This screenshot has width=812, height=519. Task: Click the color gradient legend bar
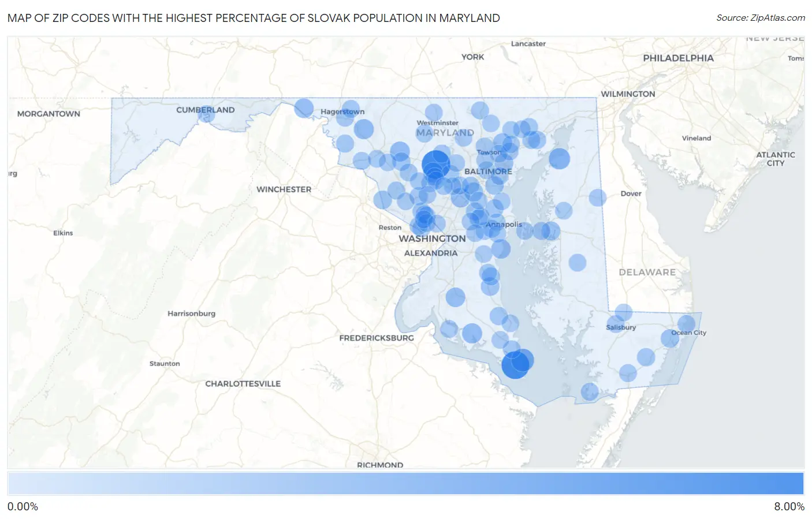(405, 484)
